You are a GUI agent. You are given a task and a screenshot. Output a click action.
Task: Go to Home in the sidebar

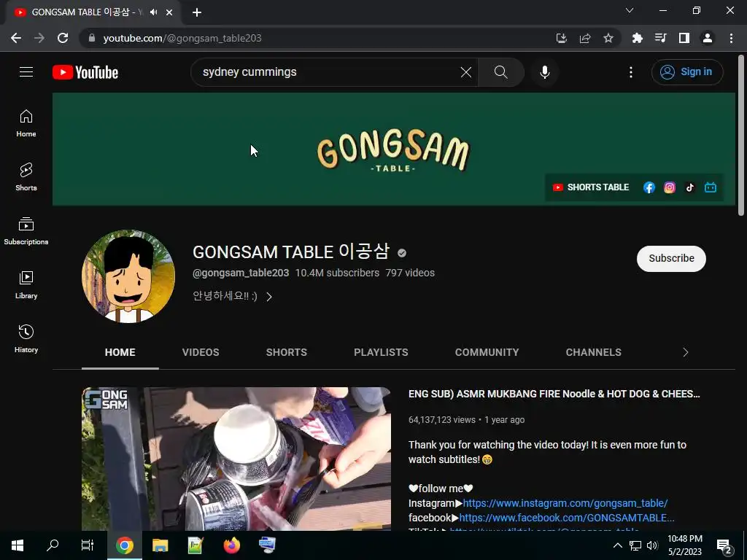click(26, 123)
